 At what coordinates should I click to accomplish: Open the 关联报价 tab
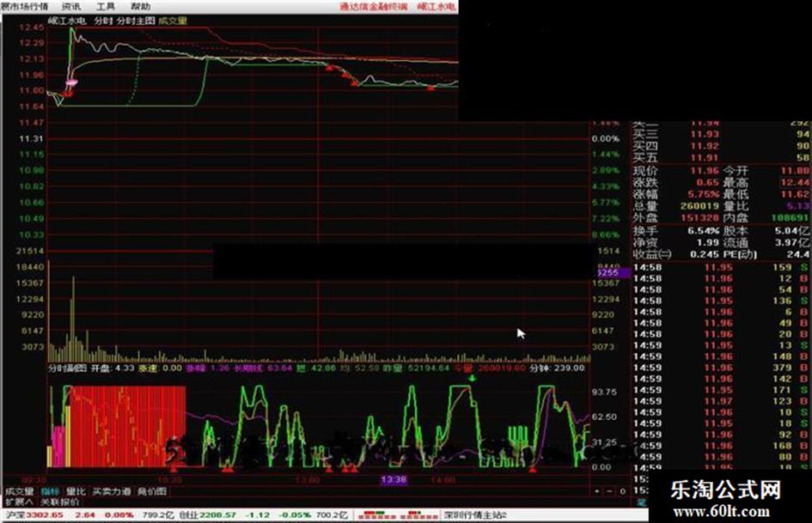(x=60, y=502)
